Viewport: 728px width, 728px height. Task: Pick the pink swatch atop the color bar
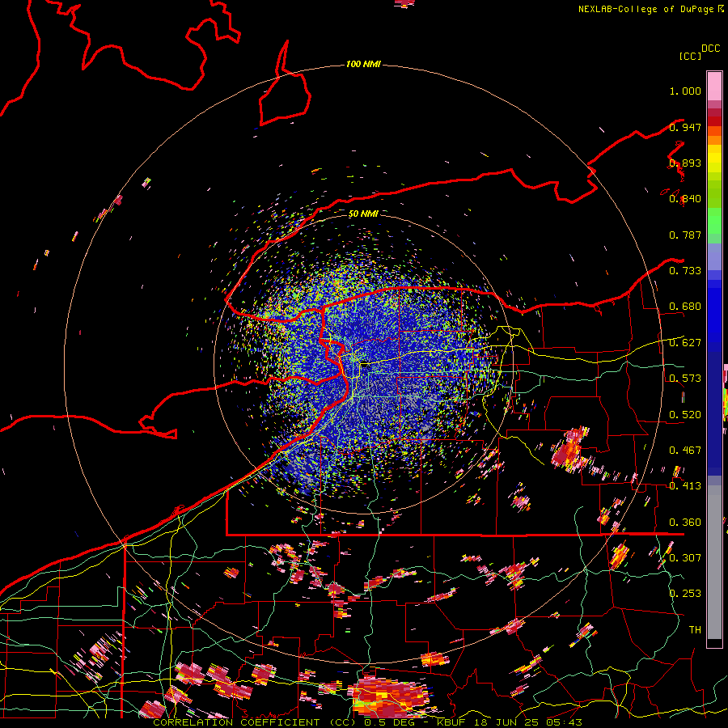tap(714, 86)
